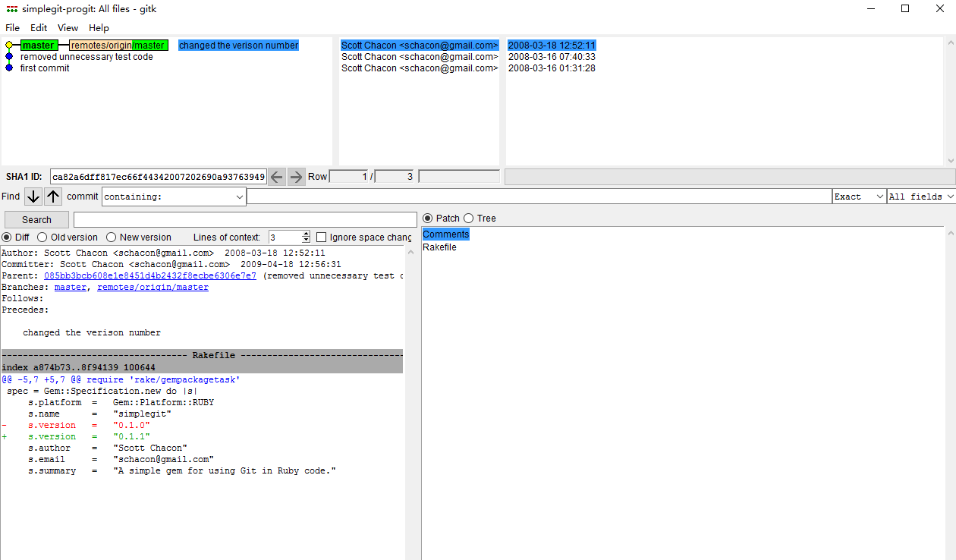This screenshot has height=560, width=956.
Task: Select the Old version radio button
Action: [x=42, y=238]
